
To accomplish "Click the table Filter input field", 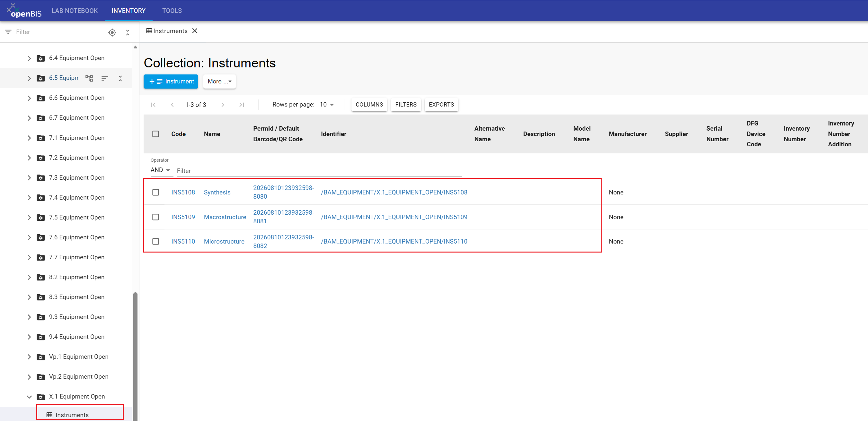I will pyautogui.click(x=319, y=171).
